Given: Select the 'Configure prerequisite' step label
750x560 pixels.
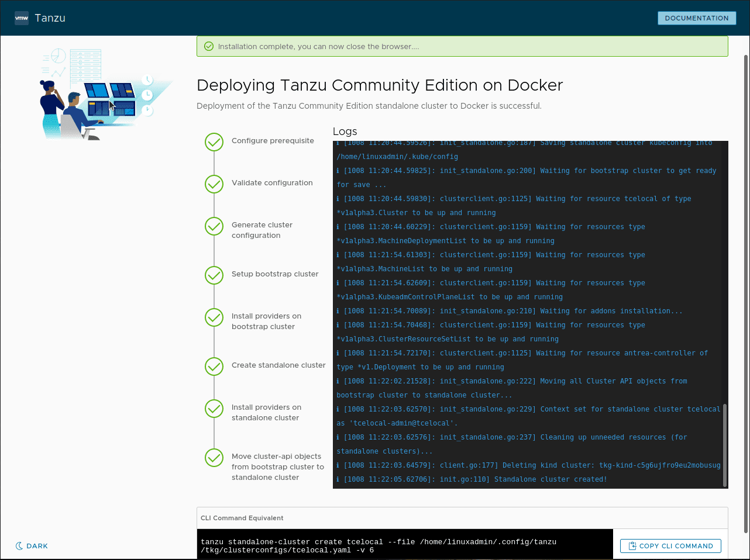Looking at the screenshot, I should [x=273, y=141].
